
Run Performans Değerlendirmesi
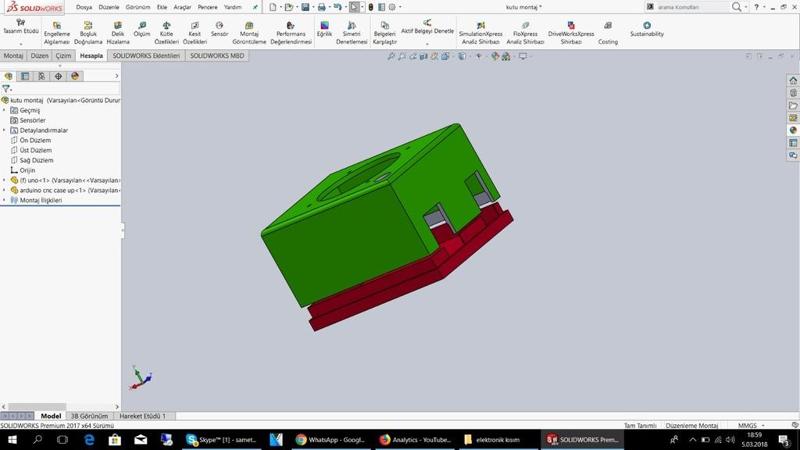pos(291,33)
